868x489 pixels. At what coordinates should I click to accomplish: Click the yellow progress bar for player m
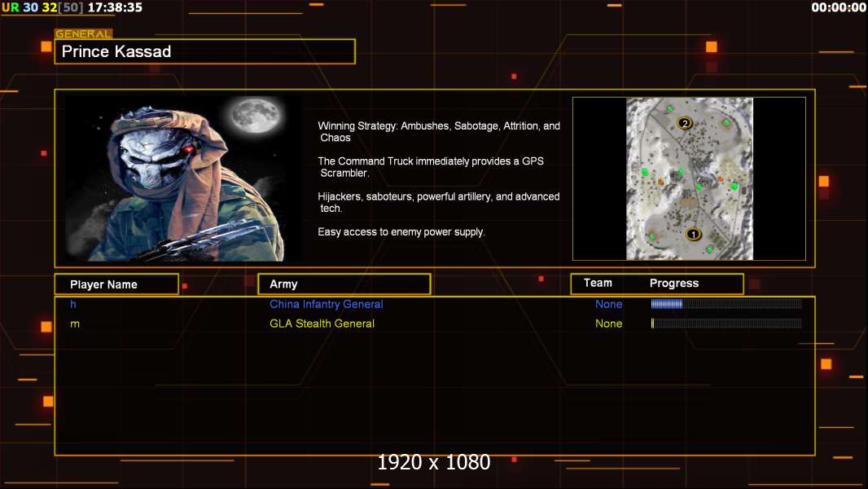(726, 324)
